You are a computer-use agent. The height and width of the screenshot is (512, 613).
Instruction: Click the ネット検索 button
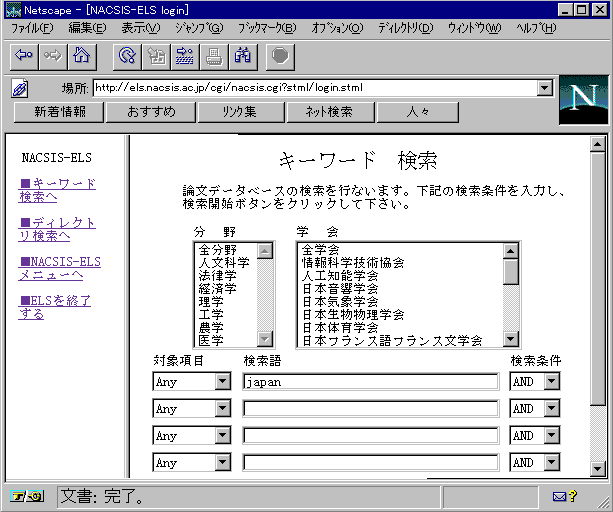click(x=331, y=112)
